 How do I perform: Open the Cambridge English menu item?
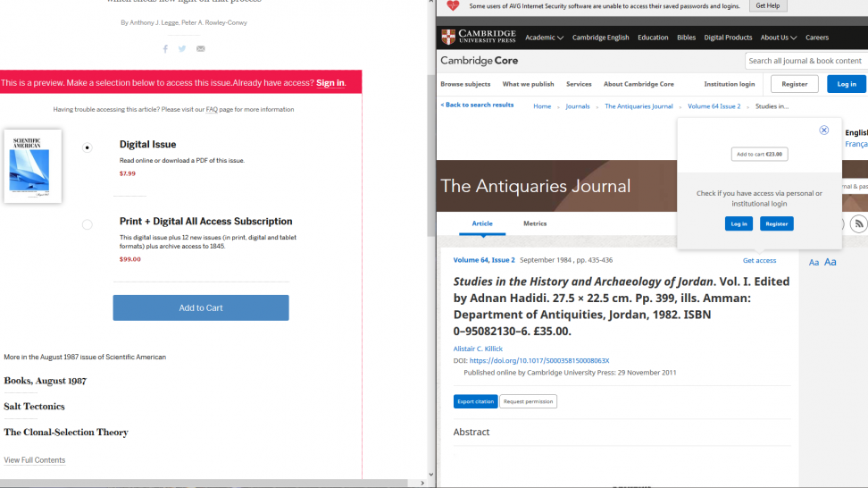pyautogui.click(x=601, y=38)
